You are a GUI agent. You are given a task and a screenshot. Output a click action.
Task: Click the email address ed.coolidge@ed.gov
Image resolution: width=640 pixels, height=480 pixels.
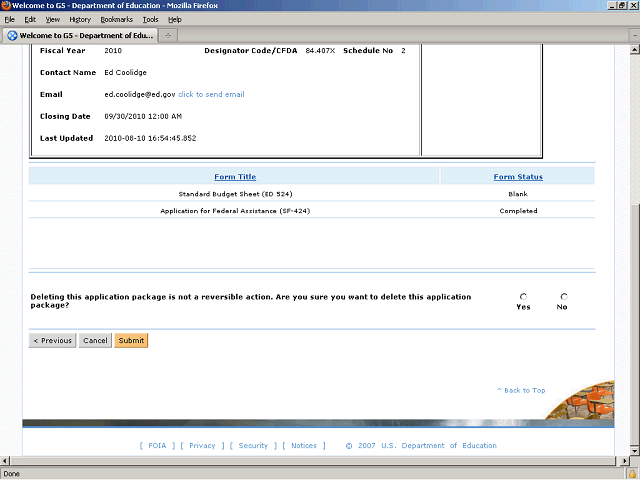(140, 94)
